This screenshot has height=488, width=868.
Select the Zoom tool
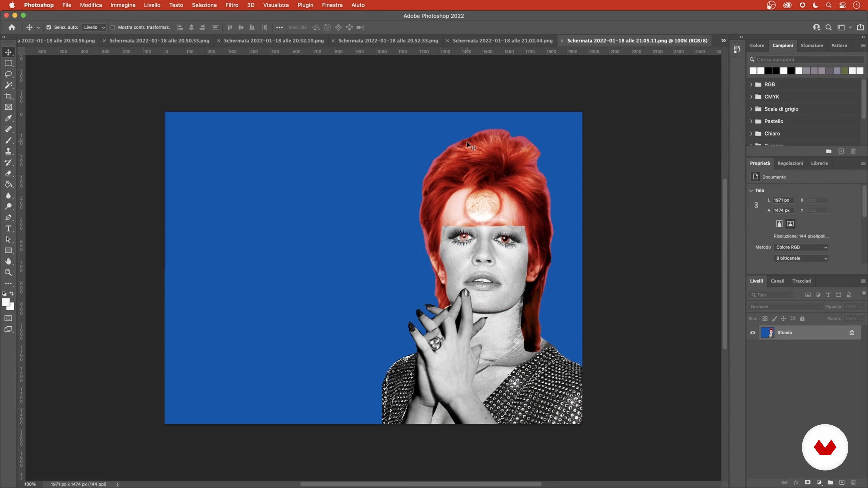(8, 272)
